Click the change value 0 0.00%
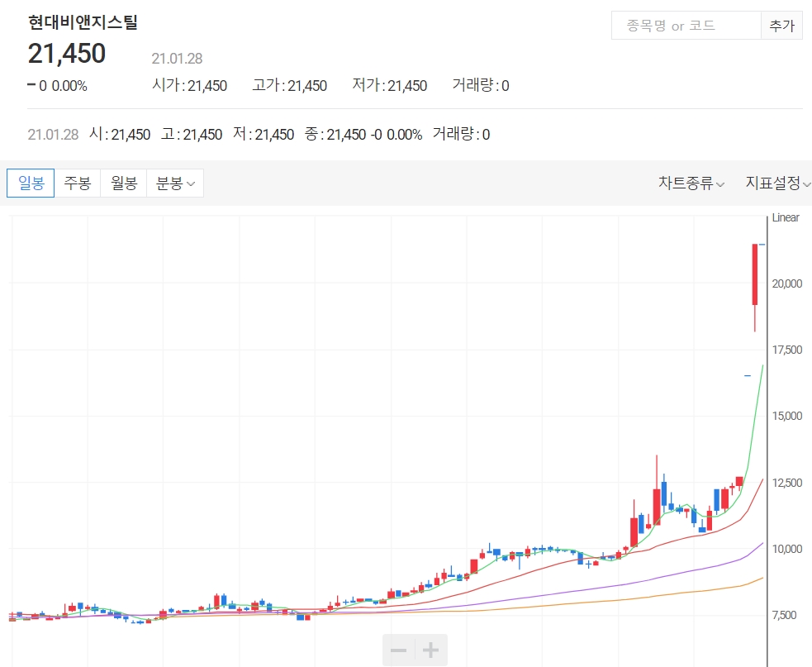The width and height of the screenshot is (812, 667). point(58,86)
